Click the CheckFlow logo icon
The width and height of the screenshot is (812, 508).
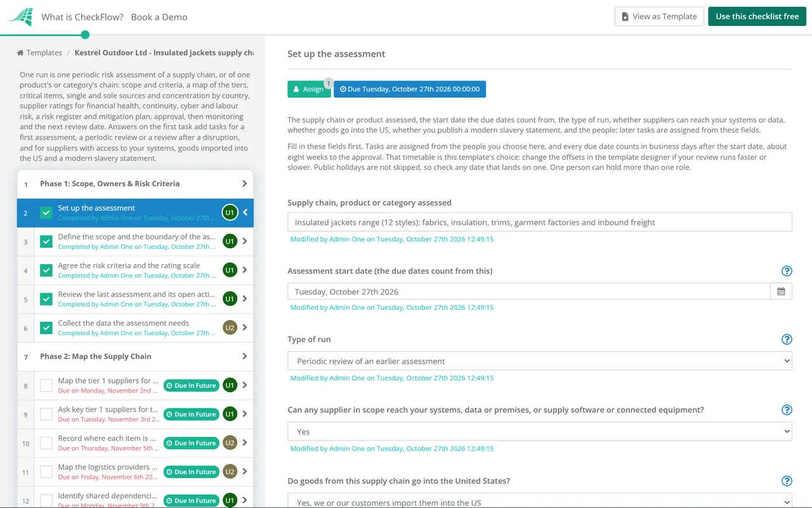click(20, 17)
